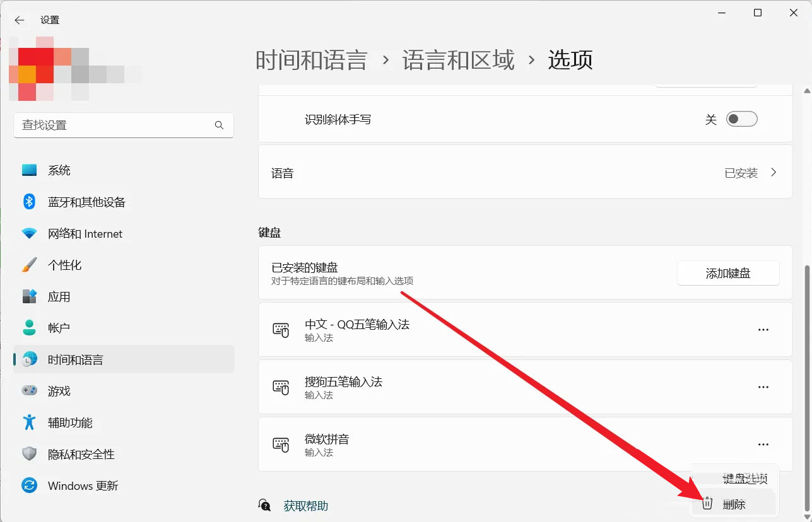This screenshot has height=522, width=812.
Task: Click the scrollbar up arrow
Action: click(x=806, y=91)
